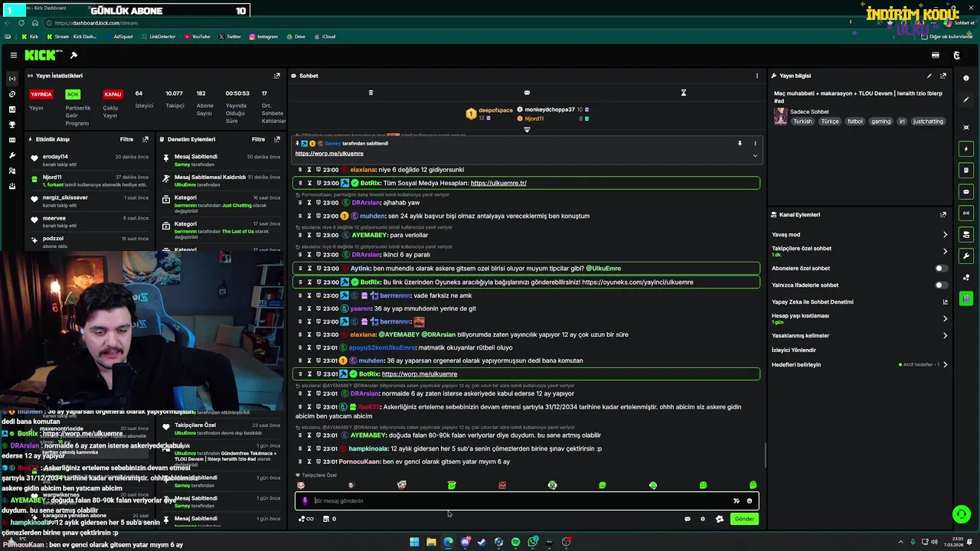
Task: Toggle Yalnızca ifadelerle sohbet switch
Action: pos(941,285)
